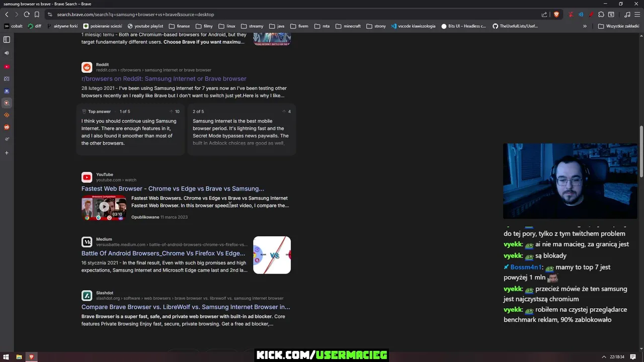Click the blue sound-wave extension icon
The image size is (644, 362).
581,15
